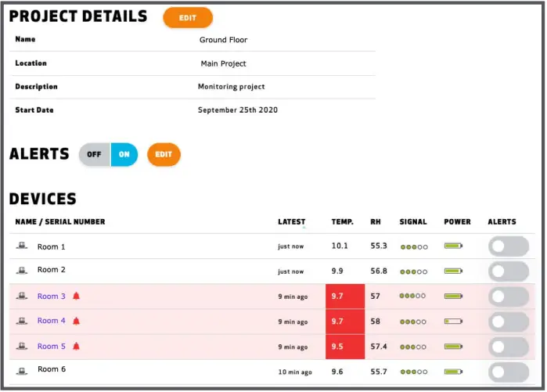Image resolution: width=547 pixels, height=392 pixels.
Task: Select the Room 6 device name
Action: pyautogui.click(x=52, y=369)
